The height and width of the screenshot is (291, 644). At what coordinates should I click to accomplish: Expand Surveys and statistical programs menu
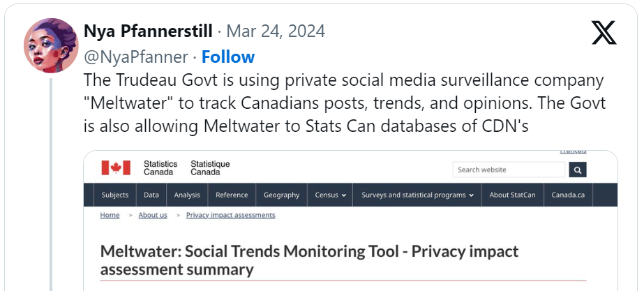pyautogui.click(x=417, y=195)
